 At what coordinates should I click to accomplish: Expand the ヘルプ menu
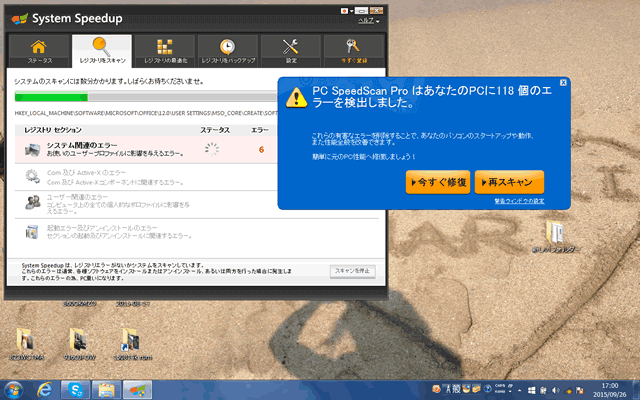[369, 20]
